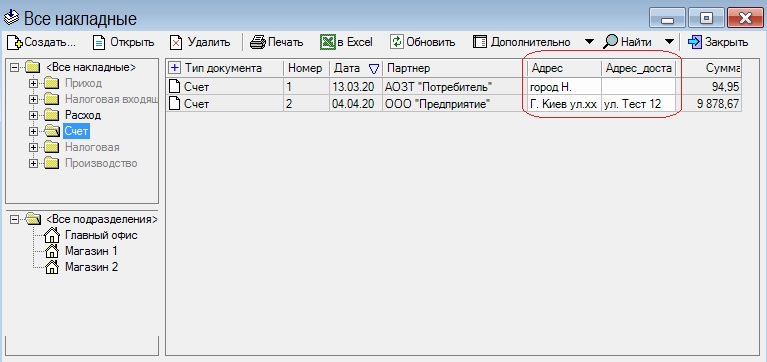Expand the Приход tree node
This screenshot has width=767, height=362.
(x=33, y=83)
